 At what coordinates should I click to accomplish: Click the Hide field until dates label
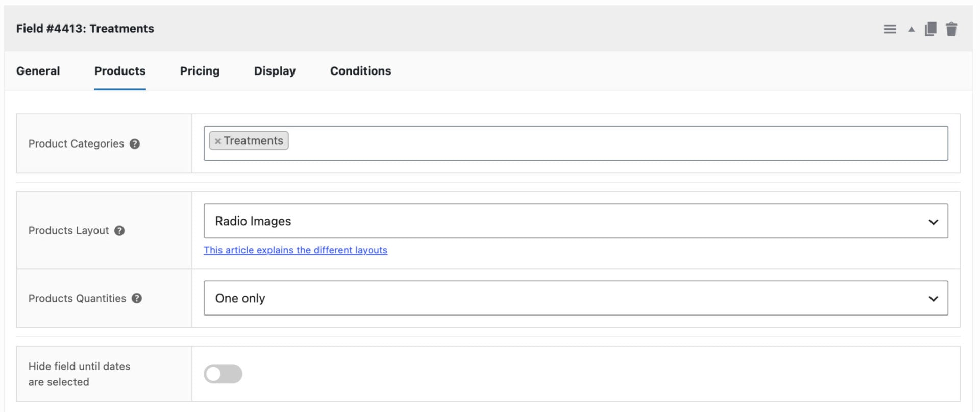[x=79, y=374]
